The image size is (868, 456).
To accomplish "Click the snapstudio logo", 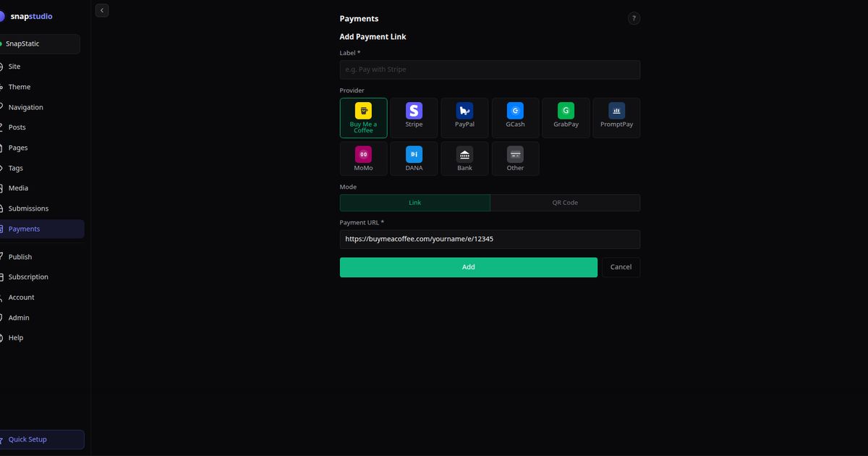I will click(26, 16).
